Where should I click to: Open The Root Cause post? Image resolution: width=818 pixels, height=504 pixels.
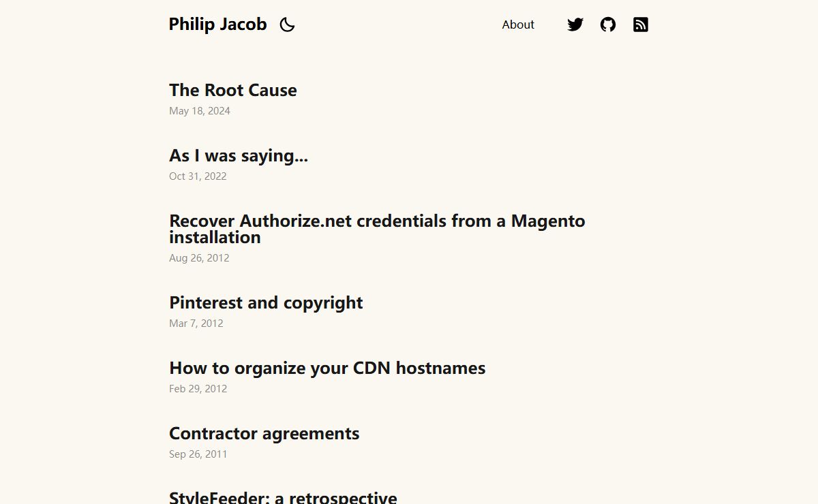[233, 90]
